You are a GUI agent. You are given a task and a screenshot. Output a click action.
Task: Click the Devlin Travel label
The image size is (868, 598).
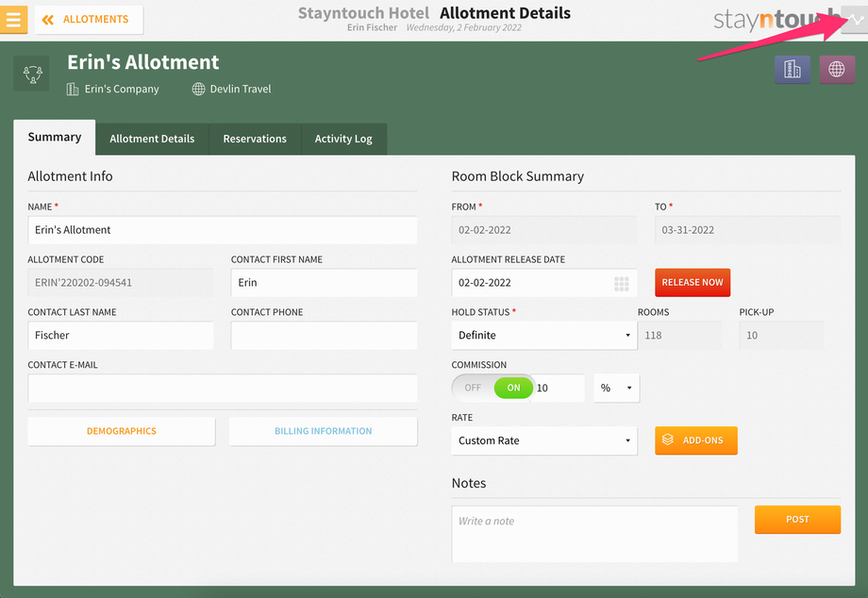(241, 89)
